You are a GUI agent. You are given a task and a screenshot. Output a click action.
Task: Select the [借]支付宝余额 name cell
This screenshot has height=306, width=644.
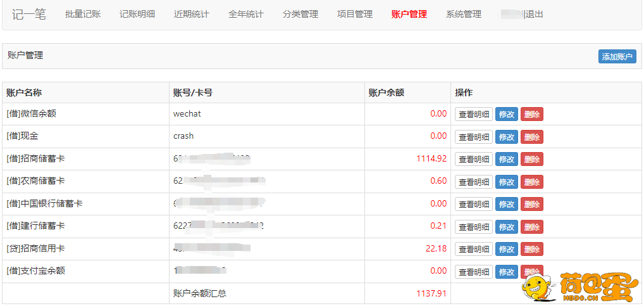coord(85,271)
